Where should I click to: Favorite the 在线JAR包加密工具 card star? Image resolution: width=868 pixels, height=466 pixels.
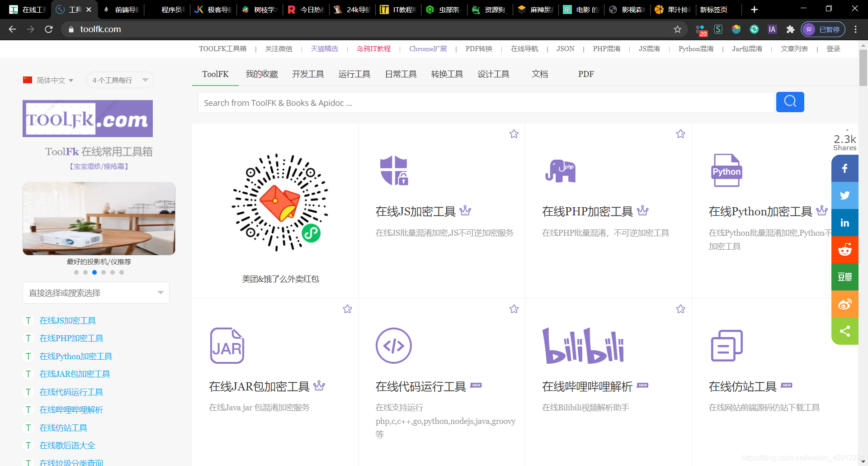(x=347, y=309)
